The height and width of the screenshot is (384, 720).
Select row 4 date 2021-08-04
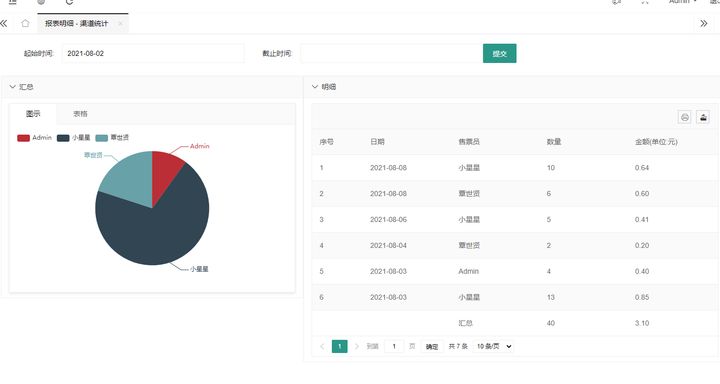coord(388,245)
